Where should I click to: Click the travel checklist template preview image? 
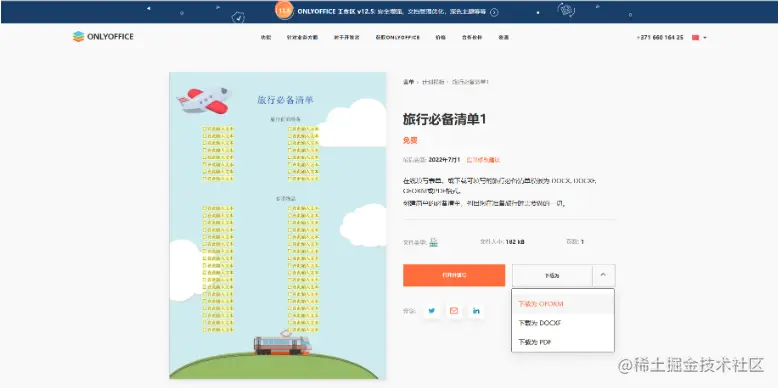277,225
